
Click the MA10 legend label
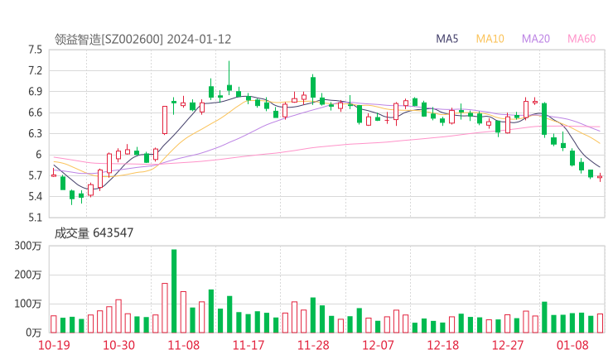(490, 39)
